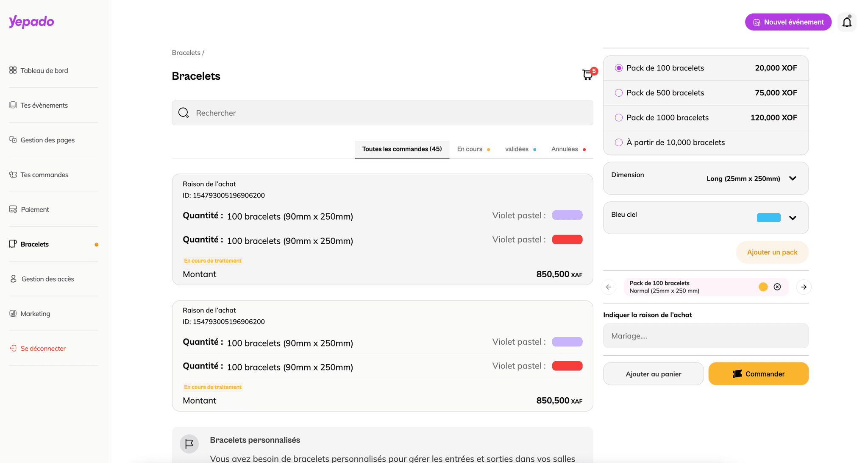The image size is (868, 463).
Task: Open the shopping cart icon
Action: pos(587,75)
